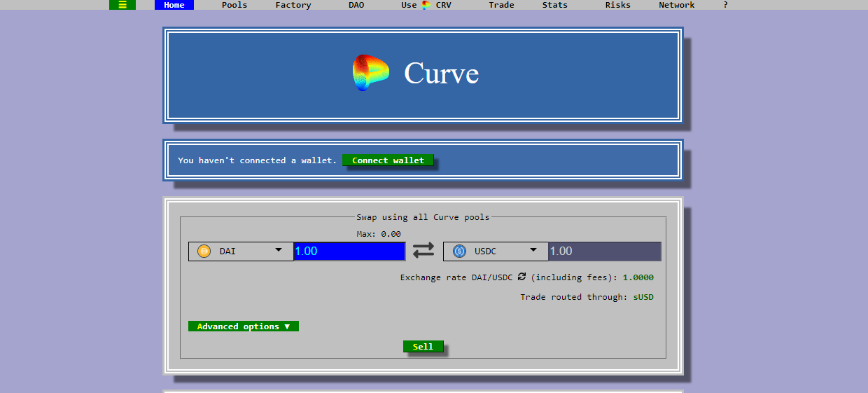
Task: Click the Connect wallet button
Action: 388,160
